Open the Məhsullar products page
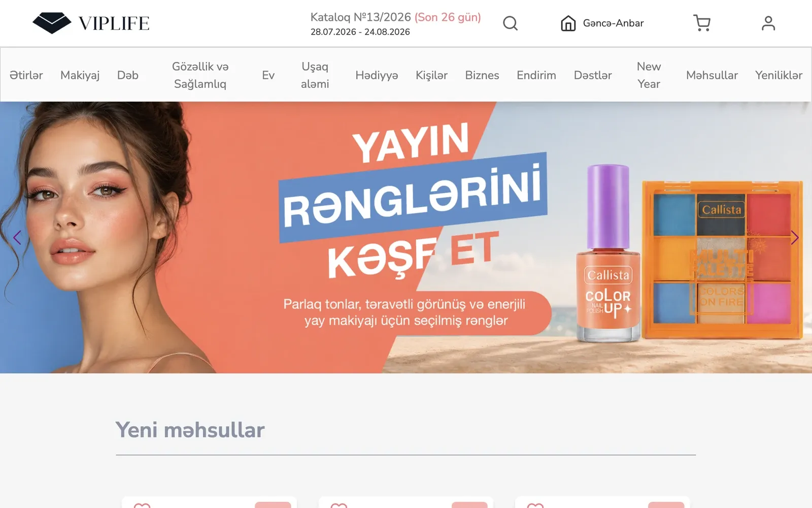Image resolution: width=812 pixels, height=508 pixels. point(712,75)
